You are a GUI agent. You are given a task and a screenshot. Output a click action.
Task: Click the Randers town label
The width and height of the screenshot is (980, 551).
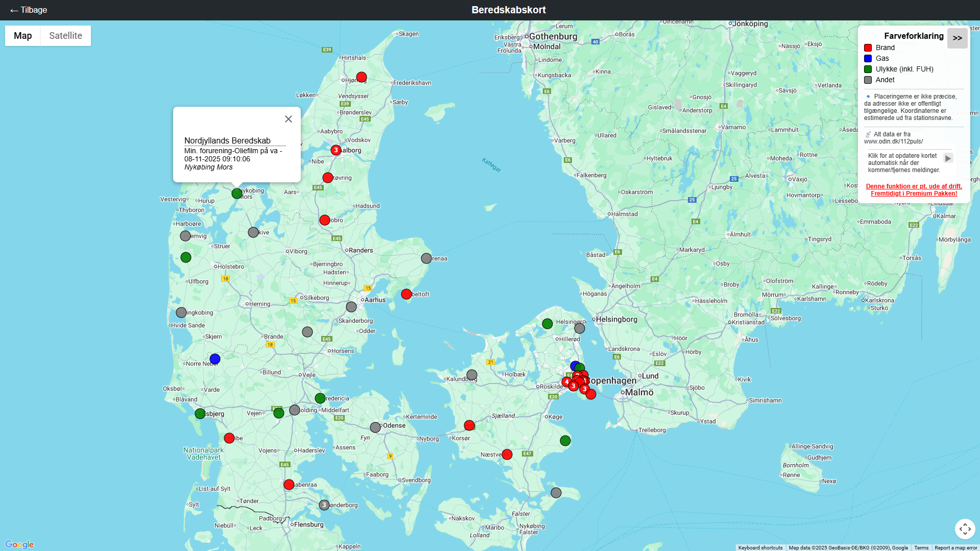pos(361,250)
